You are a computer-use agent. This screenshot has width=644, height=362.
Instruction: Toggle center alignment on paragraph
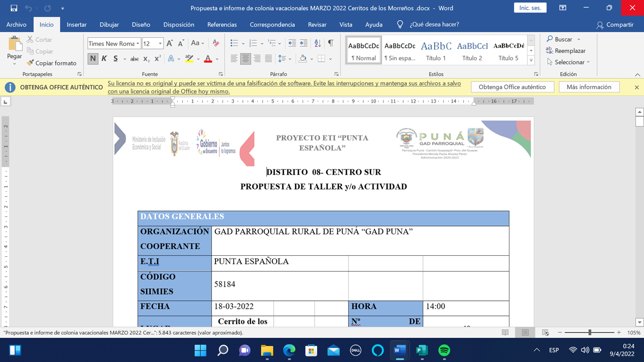point(245,59)
